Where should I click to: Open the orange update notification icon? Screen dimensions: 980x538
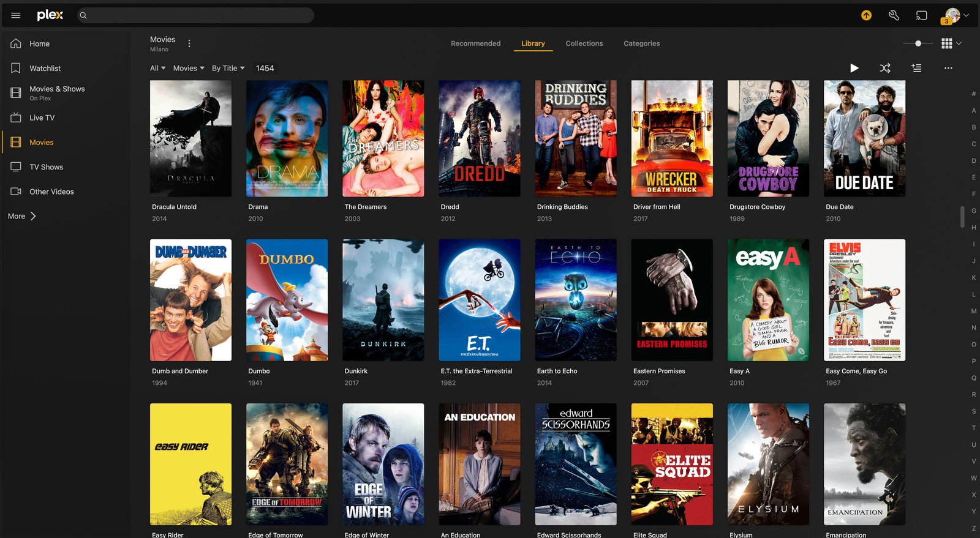pyautogui.click(x=866, y=15)
